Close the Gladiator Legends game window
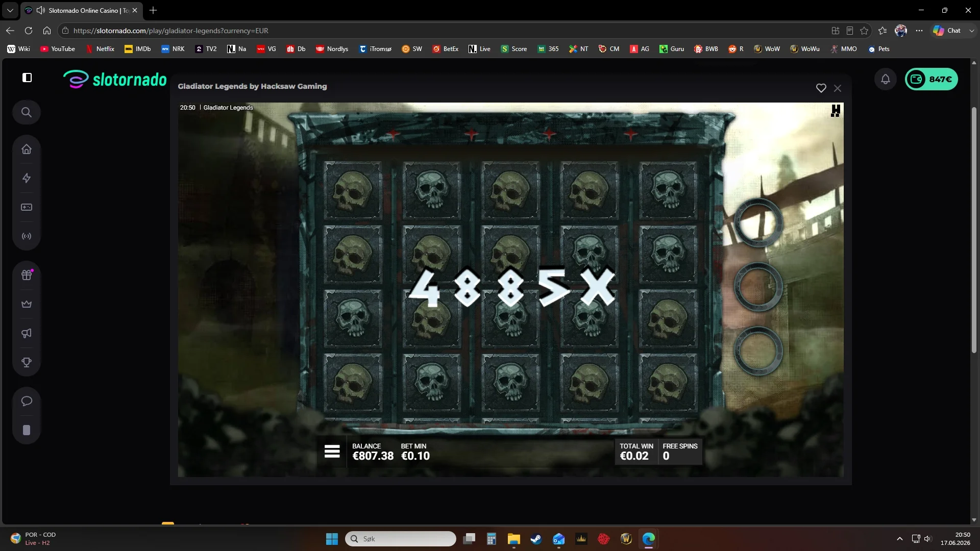Image resolution: width=980 pixels, height=551 pixels. 838,88
